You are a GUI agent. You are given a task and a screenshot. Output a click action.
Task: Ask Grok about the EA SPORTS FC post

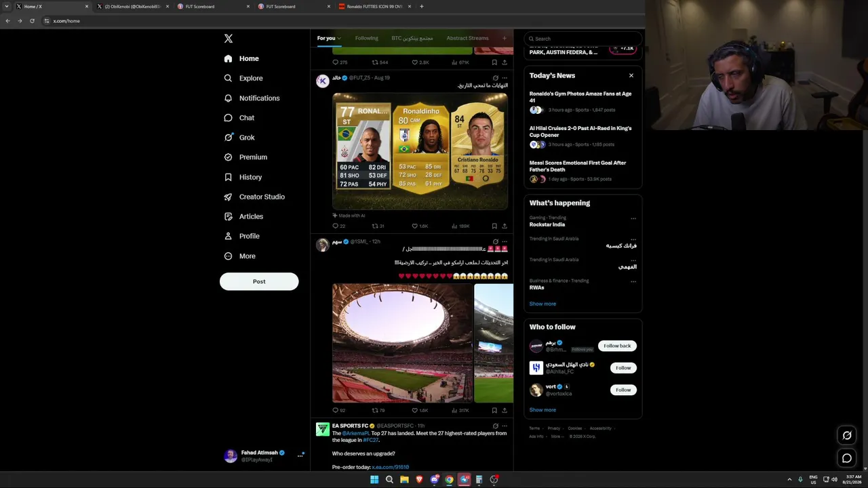pyautogui.click(x=495, y=426)
